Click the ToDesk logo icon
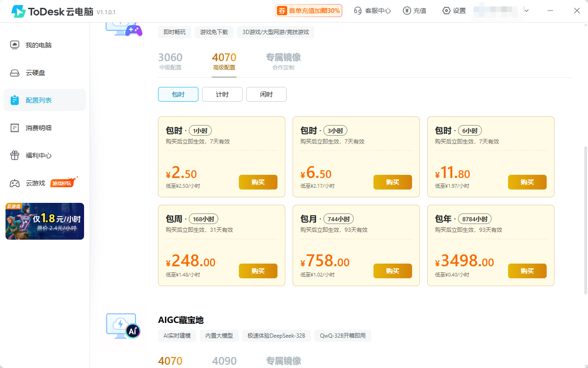This screenshot has height=368, width=588. point(18,11)
